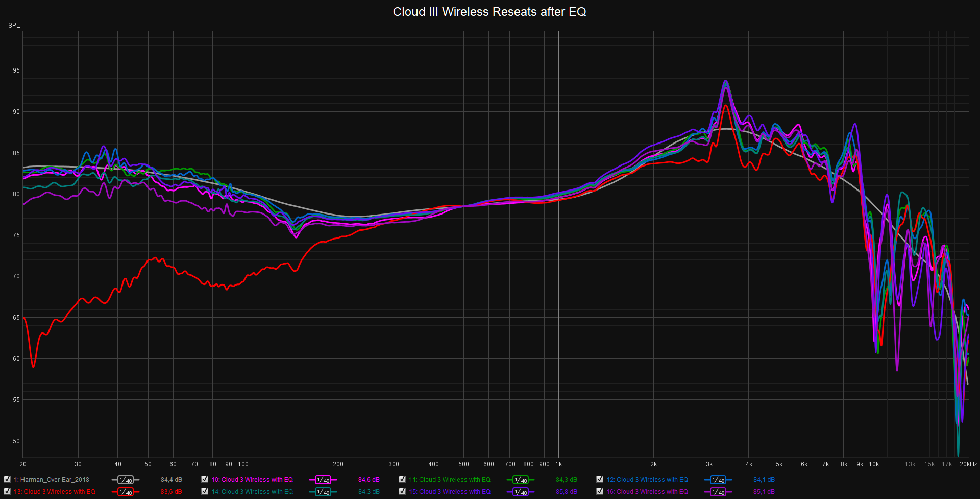Viewport: 980px width, 499px height.
Task: Select legend label '16: Cloud 3 Wireless with EQ'
Action: 647,492
